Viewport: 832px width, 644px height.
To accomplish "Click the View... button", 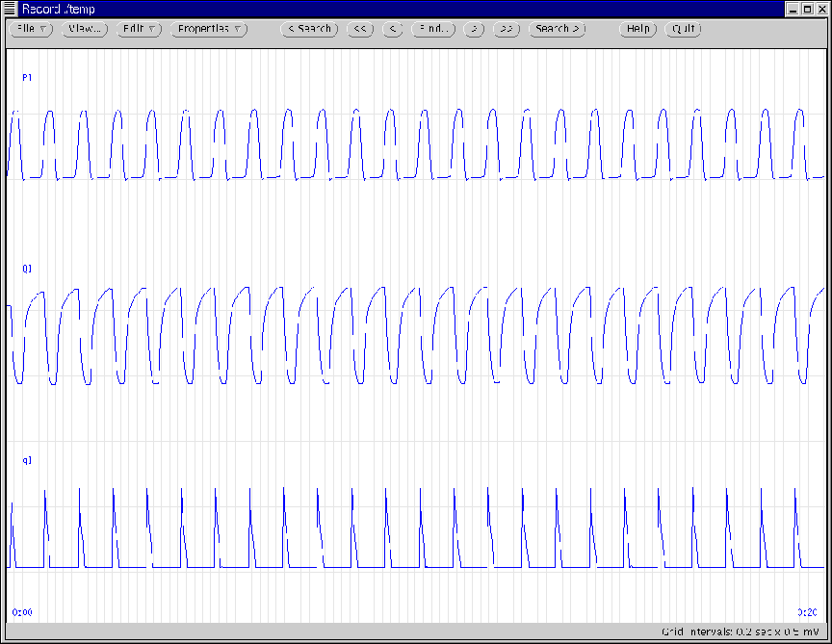I will tap(85, 29).
